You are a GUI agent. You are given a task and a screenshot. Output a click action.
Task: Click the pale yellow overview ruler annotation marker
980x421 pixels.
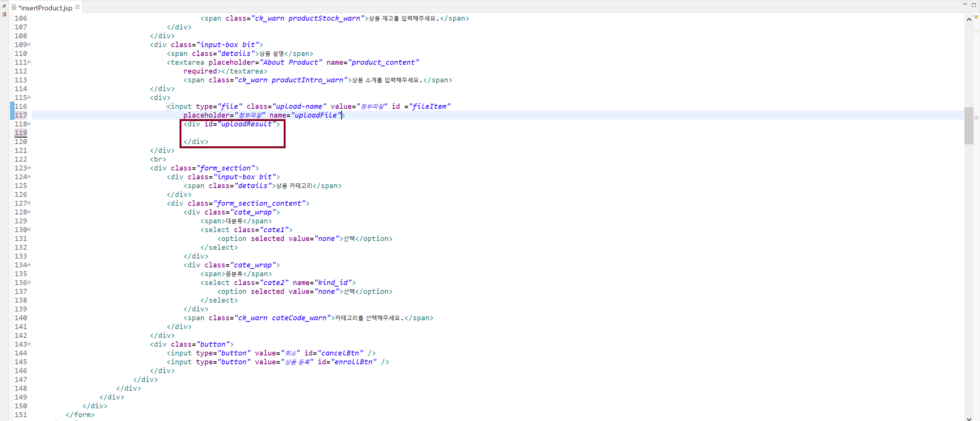pyautogui.click(x=976, y=31)
